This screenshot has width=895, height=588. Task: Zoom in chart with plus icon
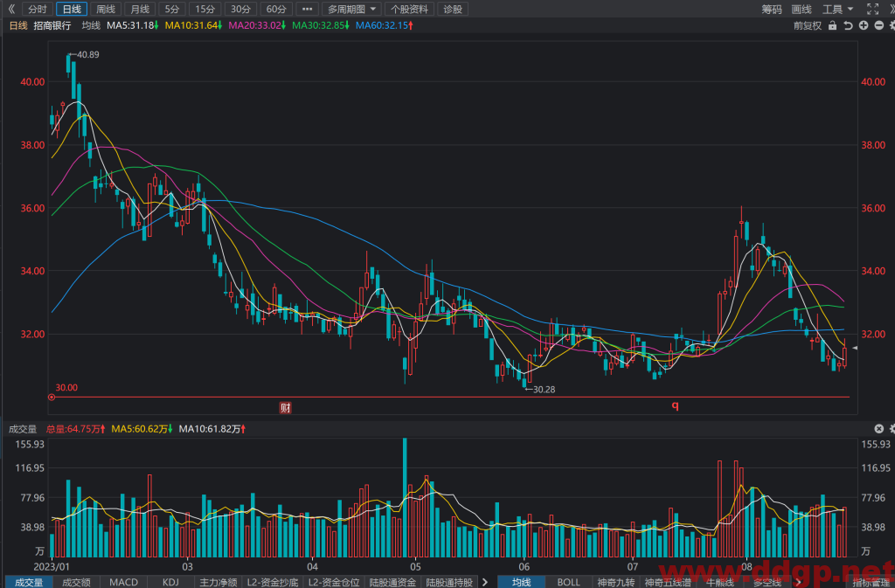click(x=864, y=25)
